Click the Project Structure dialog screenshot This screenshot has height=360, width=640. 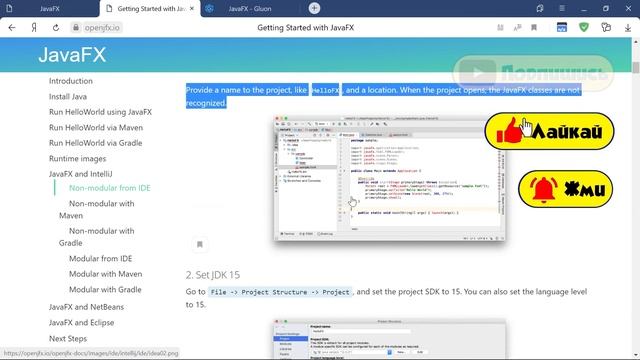[x=389, y=340]
